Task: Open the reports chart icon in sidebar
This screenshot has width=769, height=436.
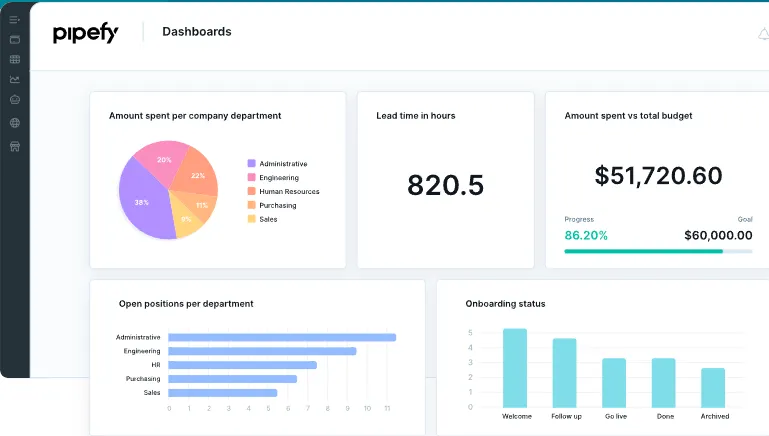Action: point(15,79)
